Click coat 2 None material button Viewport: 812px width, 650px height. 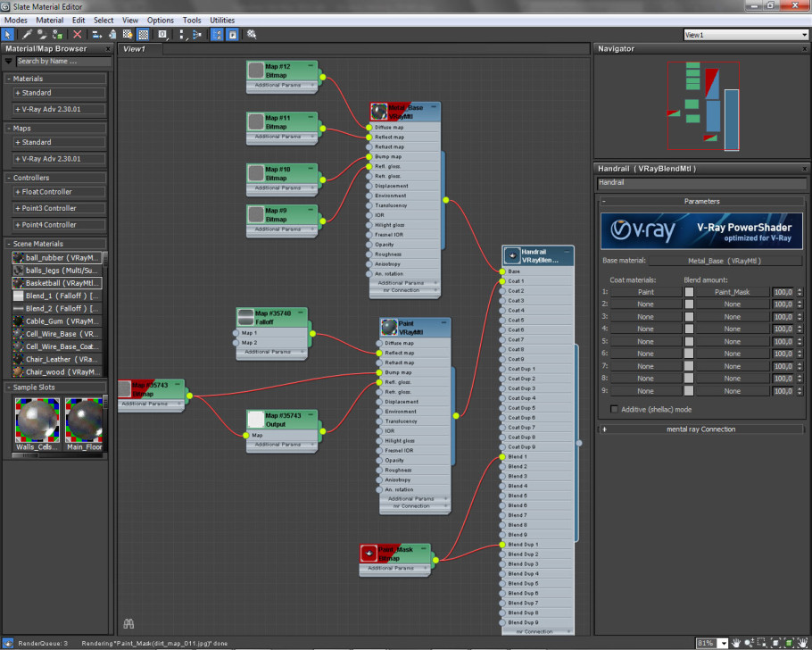(645, 304)
